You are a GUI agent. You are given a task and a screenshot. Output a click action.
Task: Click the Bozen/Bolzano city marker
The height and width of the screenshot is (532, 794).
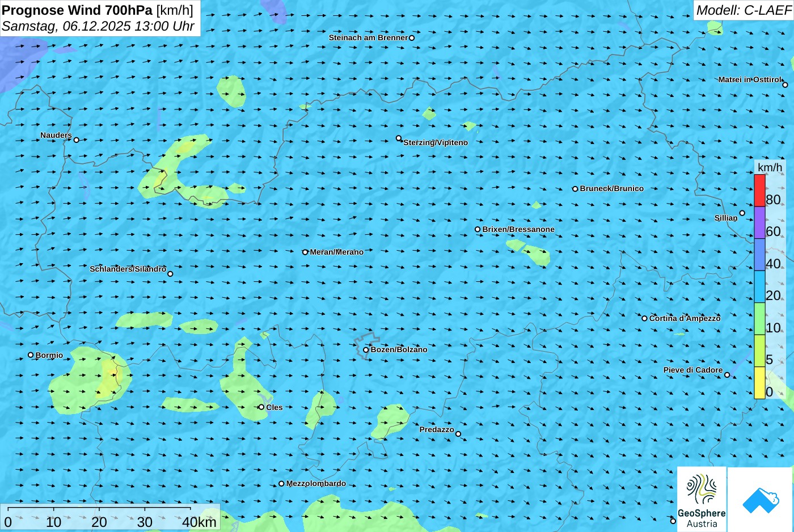[366, 350]
